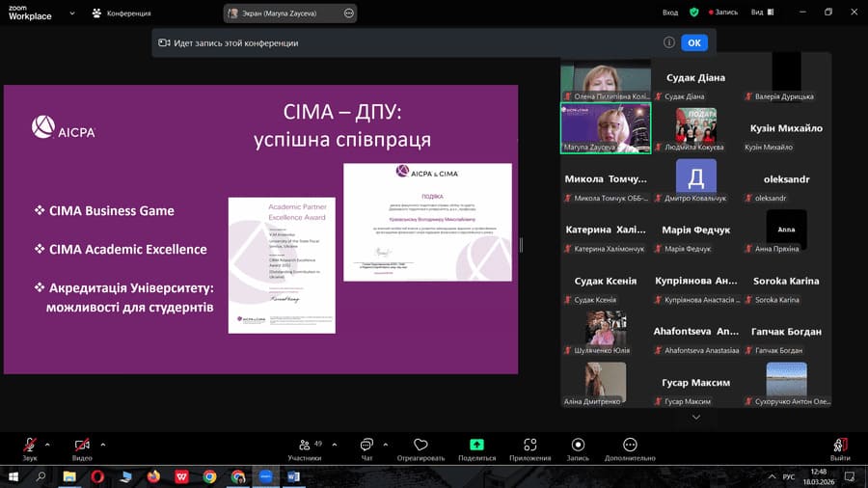The height and width of the screenshot is (488, 868).
Task: Click the Zoom icon in the taskbar
Action: coord(266,476)
